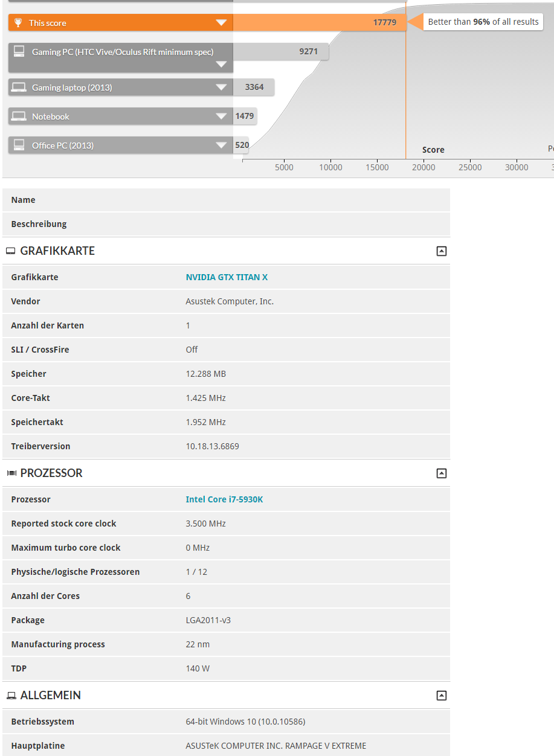
Task: Open the NVIDIA GTX TITAN X link
Action: pyautogui.click(x=227, y=277)
